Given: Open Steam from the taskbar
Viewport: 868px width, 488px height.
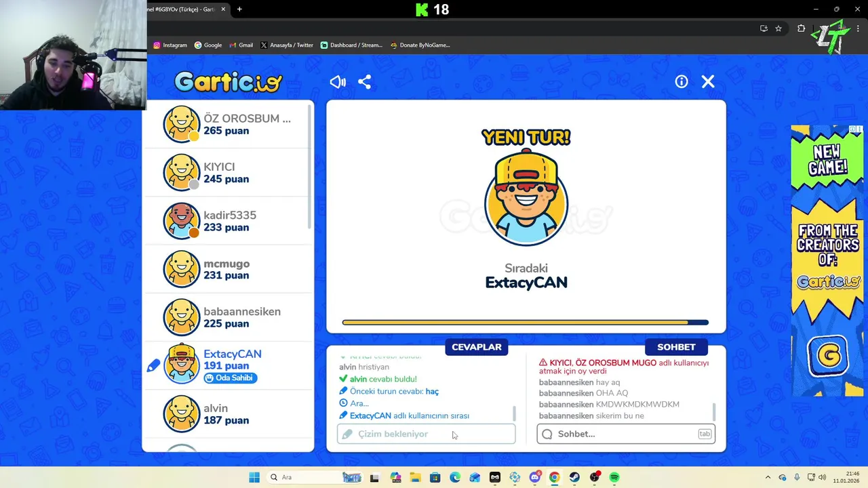Looking at the screenshot, I should pos(574,477).
